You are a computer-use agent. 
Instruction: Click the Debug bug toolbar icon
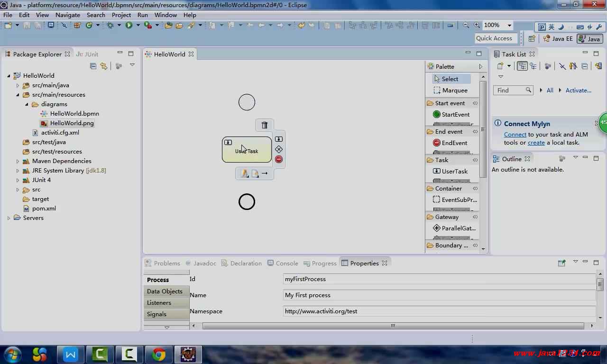(110, 25)
